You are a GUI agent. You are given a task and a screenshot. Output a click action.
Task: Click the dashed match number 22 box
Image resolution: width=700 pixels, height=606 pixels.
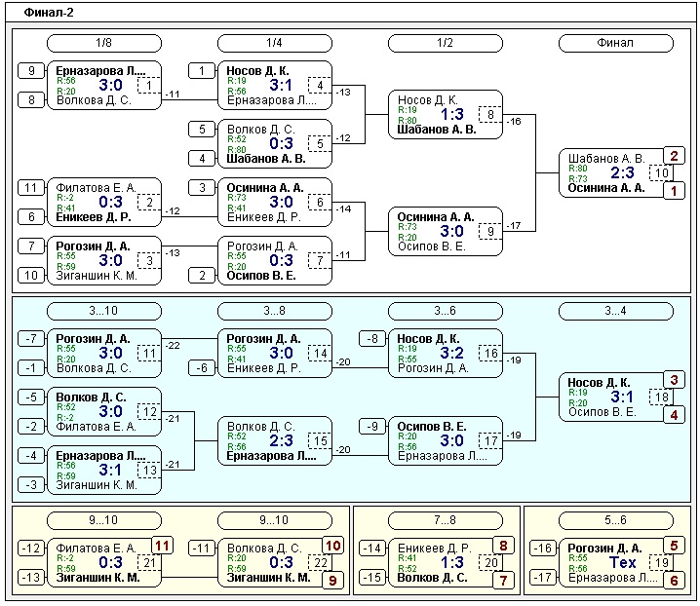(x=320, y=563)
